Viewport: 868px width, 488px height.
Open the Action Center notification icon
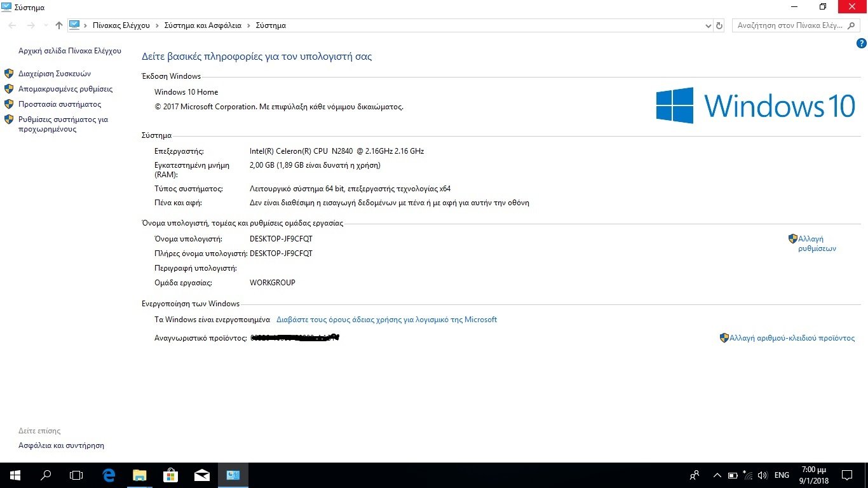point(846,475)
